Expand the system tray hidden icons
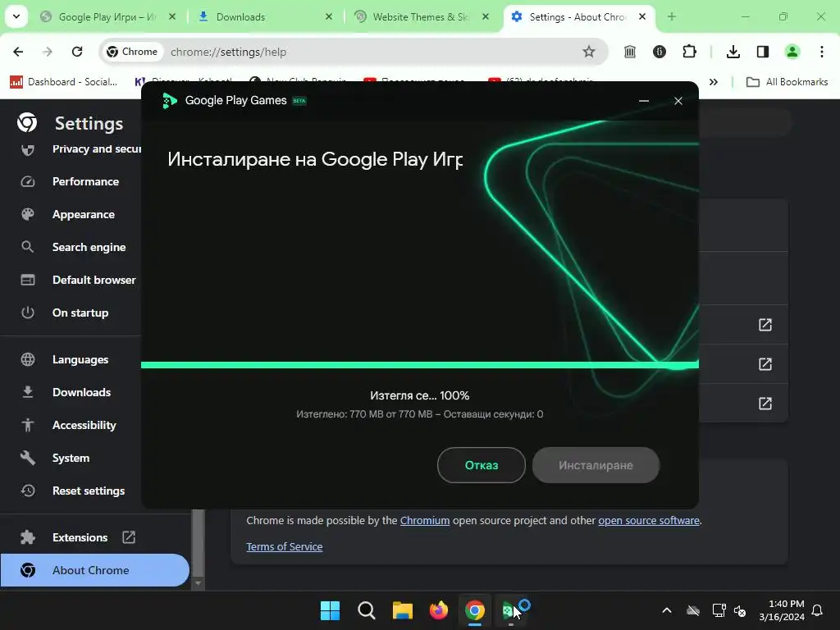Image resolution: width=840 pixels, height=630 pixels. (666, 610)
